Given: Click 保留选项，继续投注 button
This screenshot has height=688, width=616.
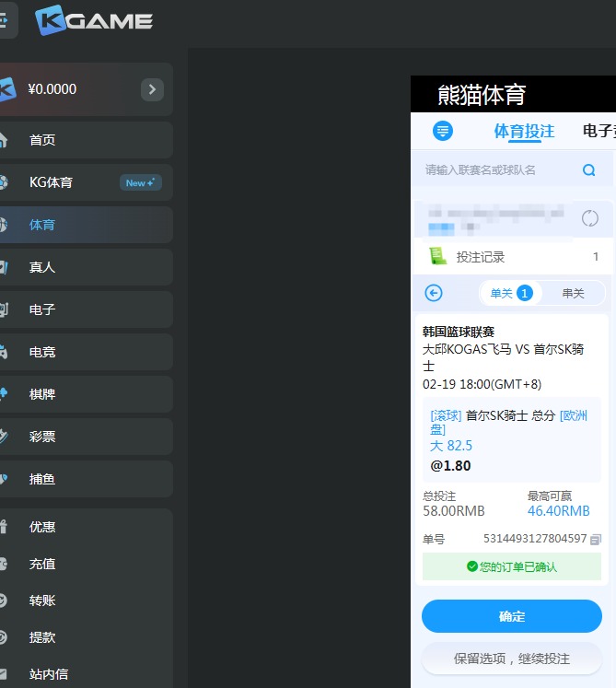Looking at the screenshot, I should [512, 659].
